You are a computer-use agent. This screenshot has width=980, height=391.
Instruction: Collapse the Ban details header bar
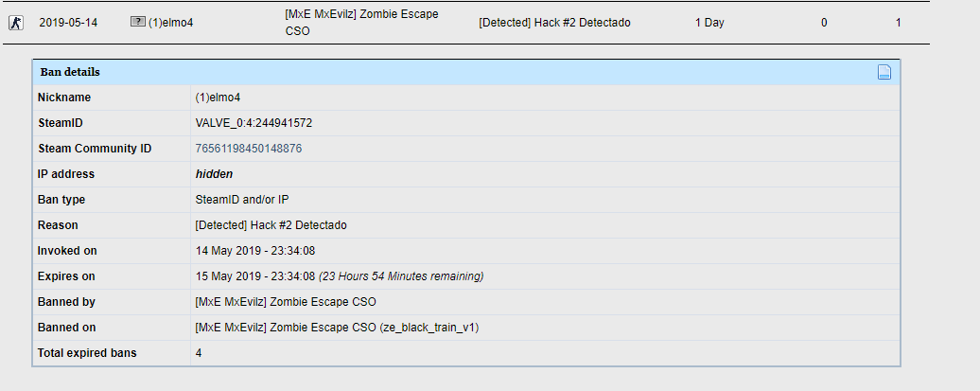466,72
